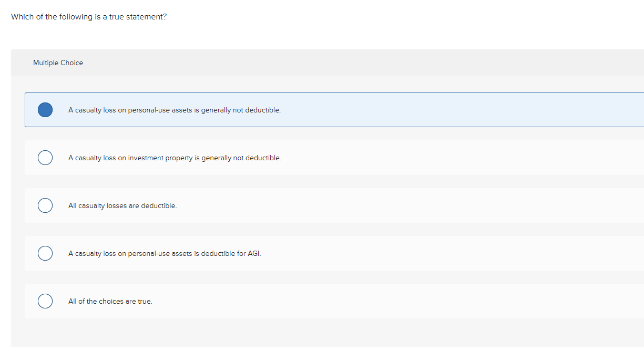Click the question text at the top
Image resolution: width=644 pixels, height=351 pixels.
click(88, 16)
